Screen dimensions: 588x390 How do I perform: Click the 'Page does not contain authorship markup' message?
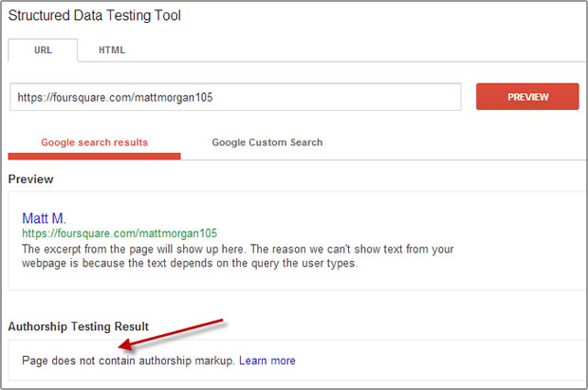point(128,361)
